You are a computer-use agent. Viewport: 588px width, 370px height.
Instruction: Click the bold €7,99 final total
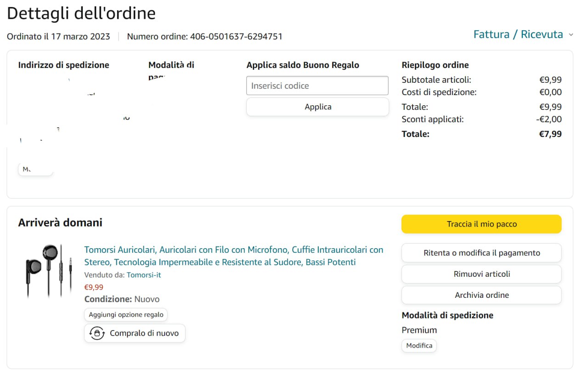tap(550, 134)
